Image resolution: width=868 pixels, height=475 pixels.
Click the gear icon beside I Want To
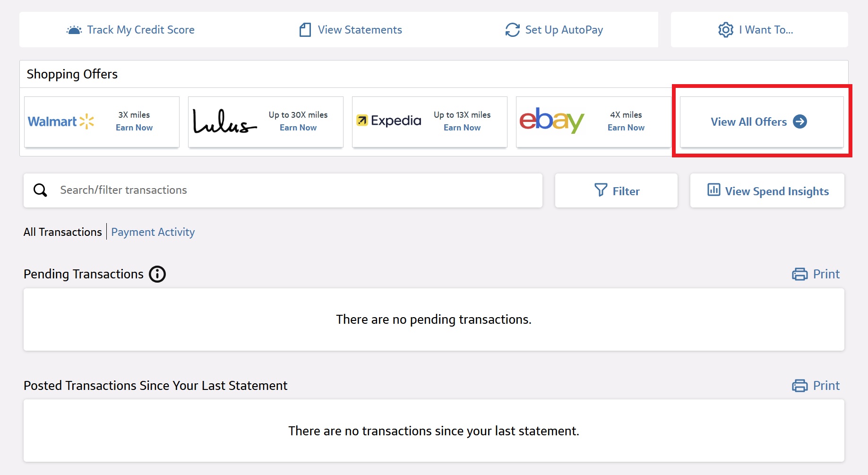726,30
